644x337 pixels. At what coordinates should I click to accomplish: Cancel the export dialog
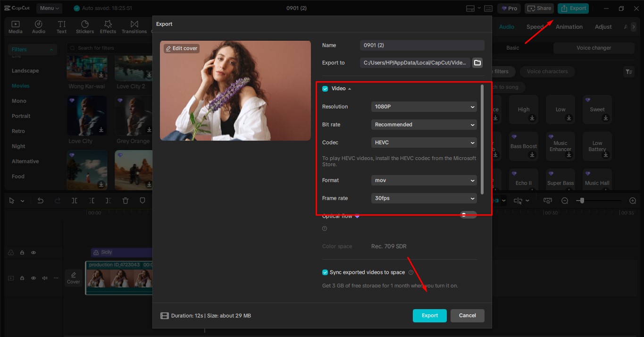click(x=467, y=315)
